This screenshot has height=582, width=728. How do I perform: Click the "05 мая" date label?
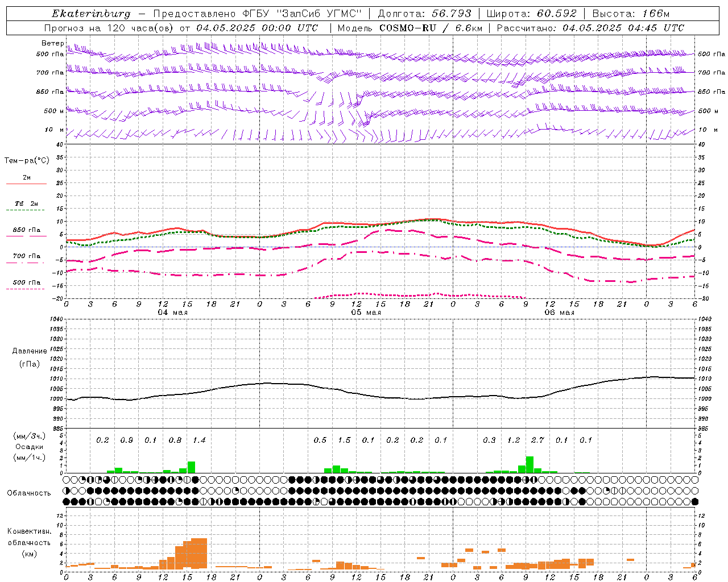click(366, 313)
